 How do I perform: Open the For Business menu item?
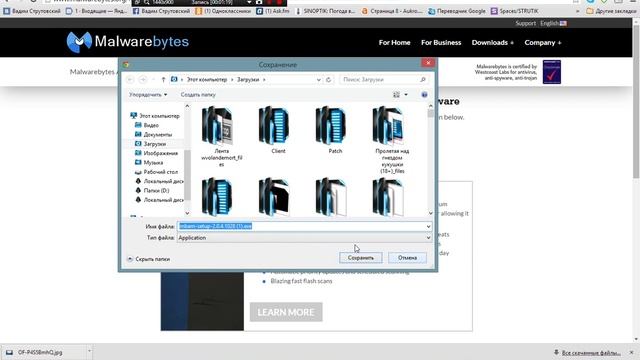[441, 42]
